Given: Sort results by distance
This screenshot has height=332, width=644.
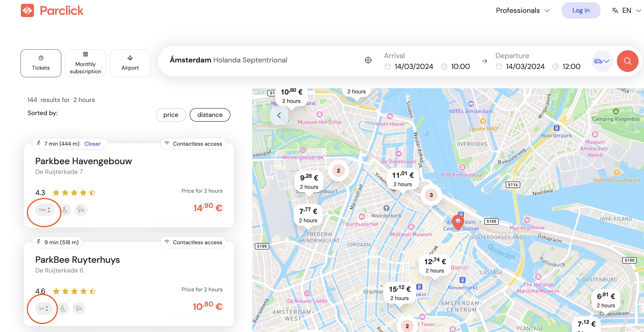Looking at the screenshot, I should (210, 115).
